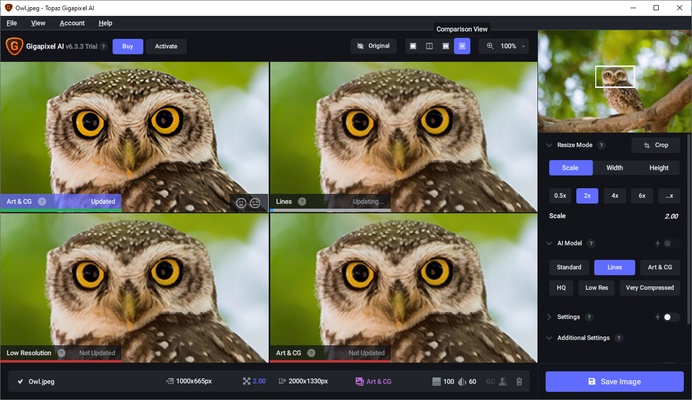This screenshot has width=692, height=400.
Task: Toggle the AI Model auto switch
Action: 670,243
